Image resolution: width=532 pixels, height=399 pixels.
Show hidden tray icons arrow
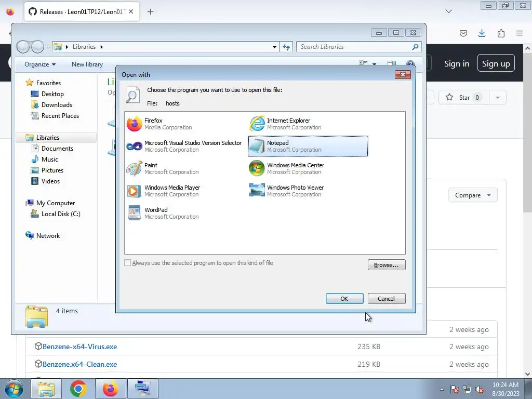442,389
